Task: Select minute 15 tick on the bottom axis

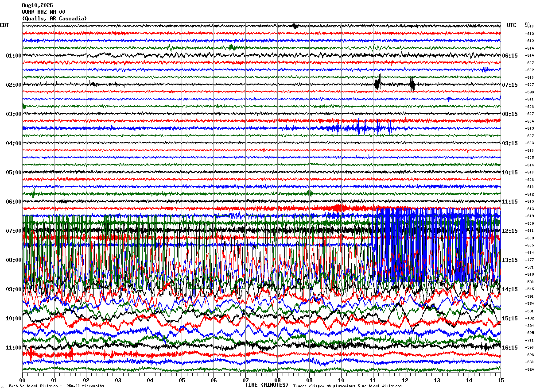Action: tap(501, 380)
